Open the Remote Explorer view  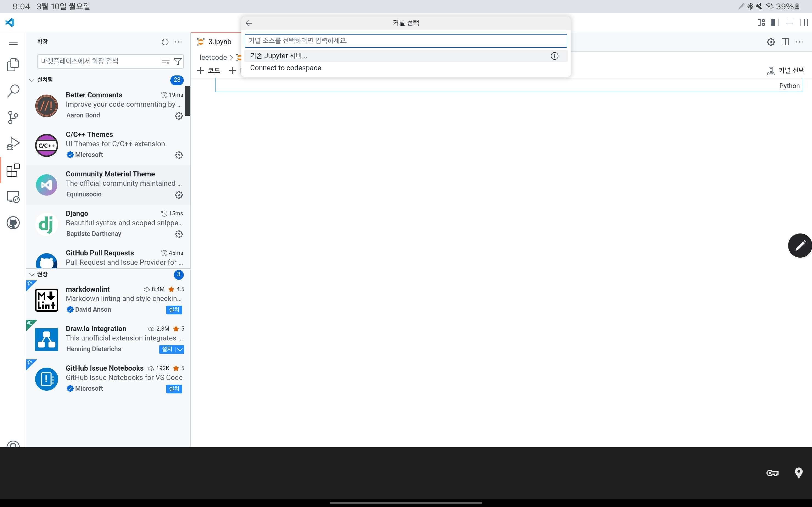pyautogui.click(x=13, y=196)
